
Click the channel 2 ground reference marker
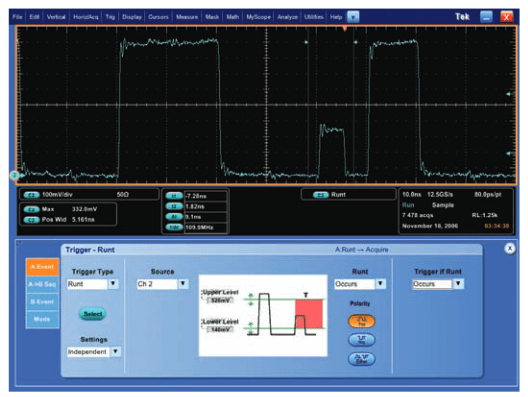(x=14, y=175)
